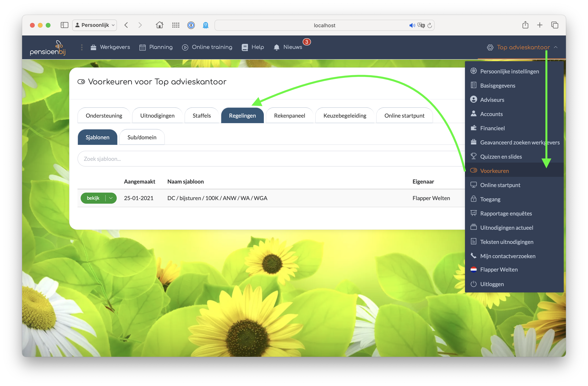Click the localhost address bar
Screen dimensions: 588x386
coord(324,25)
